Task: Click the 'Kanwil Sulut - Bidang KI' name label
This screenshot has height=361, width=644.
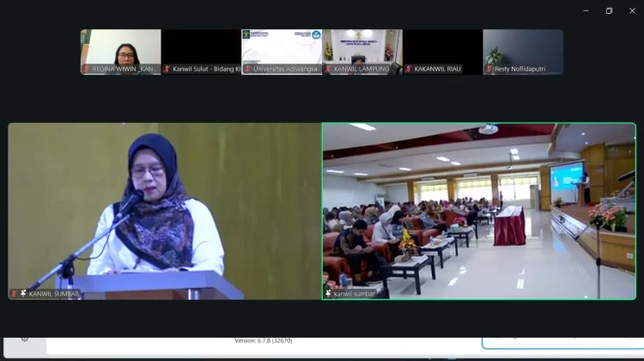Action: click(207, 69)
